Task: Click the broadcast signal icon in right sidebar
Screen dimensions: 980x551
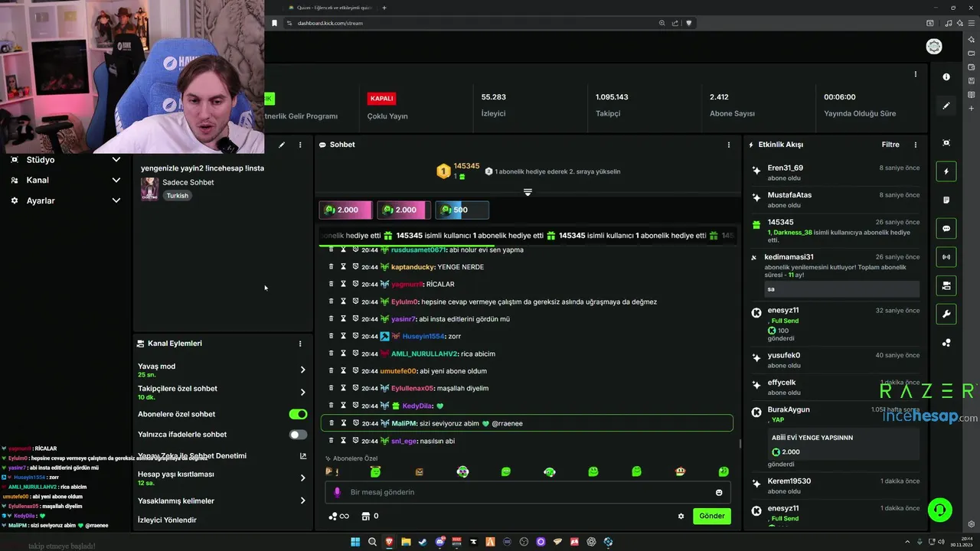Action: pos(946,257)
